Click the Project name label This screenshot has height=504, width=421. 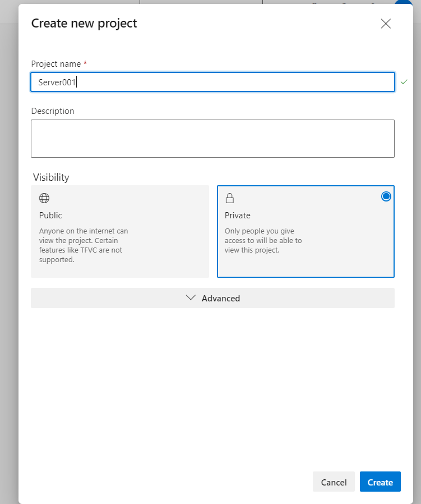(56, 64)
